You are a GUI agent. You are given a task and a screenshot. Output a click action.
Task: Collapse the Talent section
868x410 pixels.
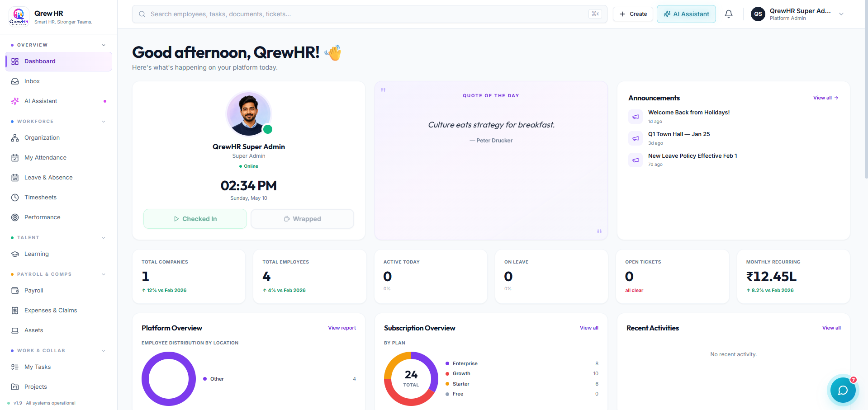pos(104,238)
